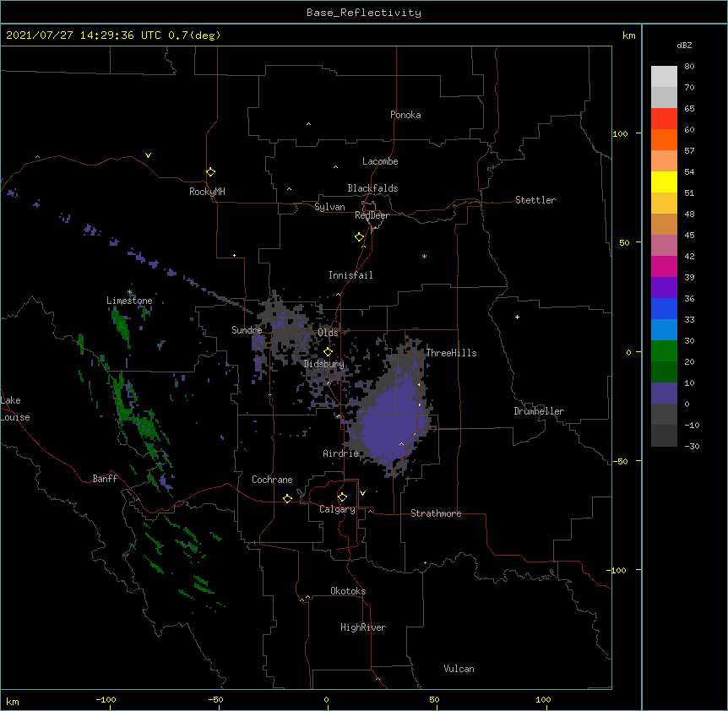Click the Base_Reflectivity title text
Image resolution: width=728 pixels, height=711 pixels.
364,13
